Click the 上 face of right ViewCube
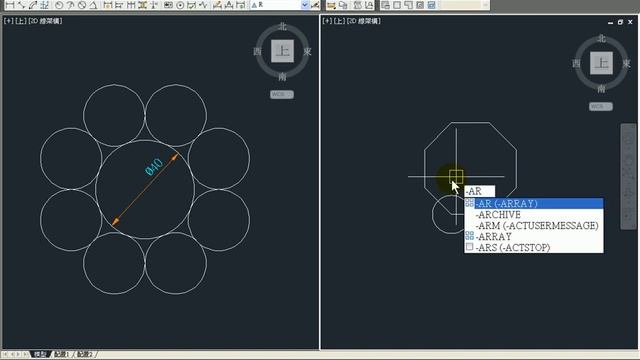Viewport: 640px width, 360px height. [601, 63]
